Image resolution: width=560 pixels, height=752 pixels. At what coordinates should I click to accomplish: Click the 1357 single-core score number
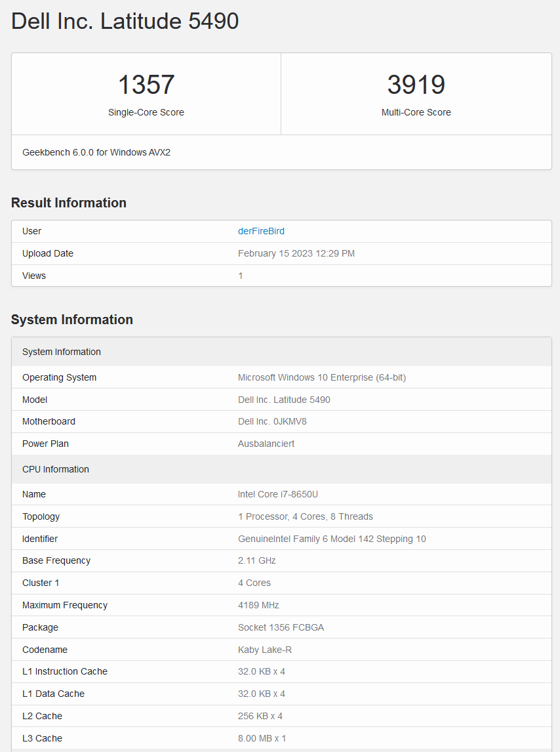tap(146, 85)
